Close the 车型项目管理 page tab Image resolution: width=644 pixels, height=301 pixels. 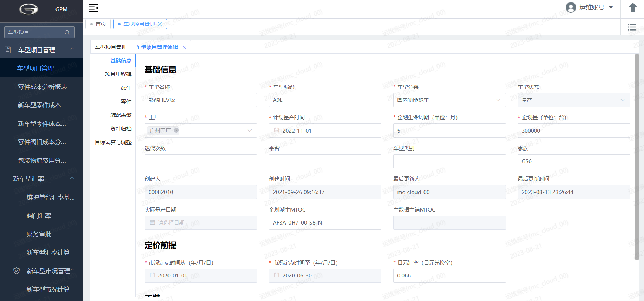(160, 24)
